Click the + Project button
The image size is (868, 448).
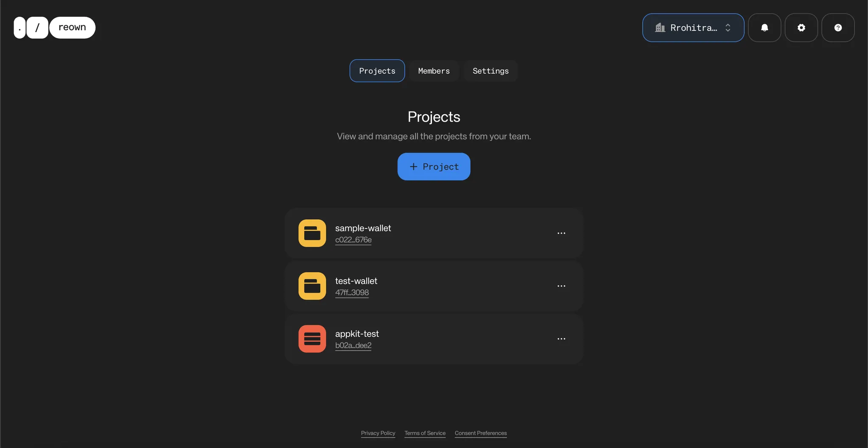tap(434, 167)
